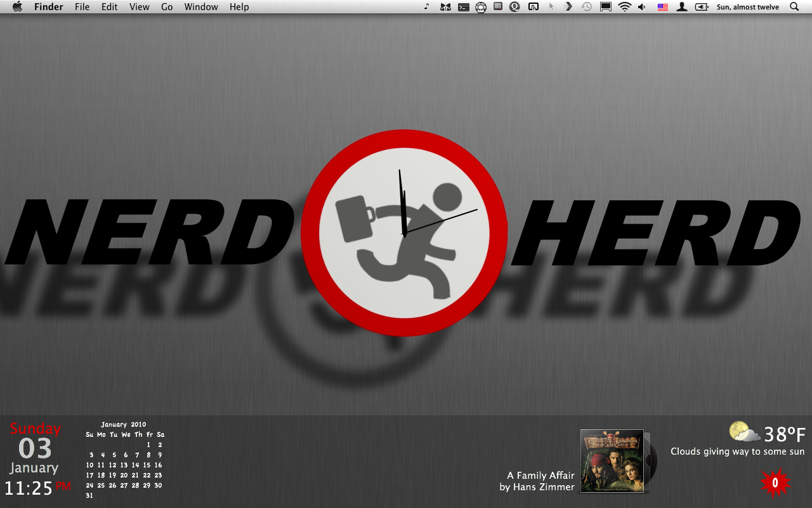Click the 38°F temperature reading
Screen dimensions: 812x508
tap(785, 434)
